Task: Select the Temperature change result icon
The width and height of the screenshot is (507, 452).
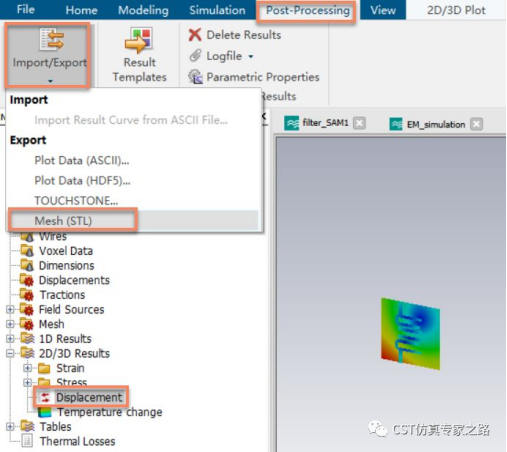Action: [x=45, y=412]
